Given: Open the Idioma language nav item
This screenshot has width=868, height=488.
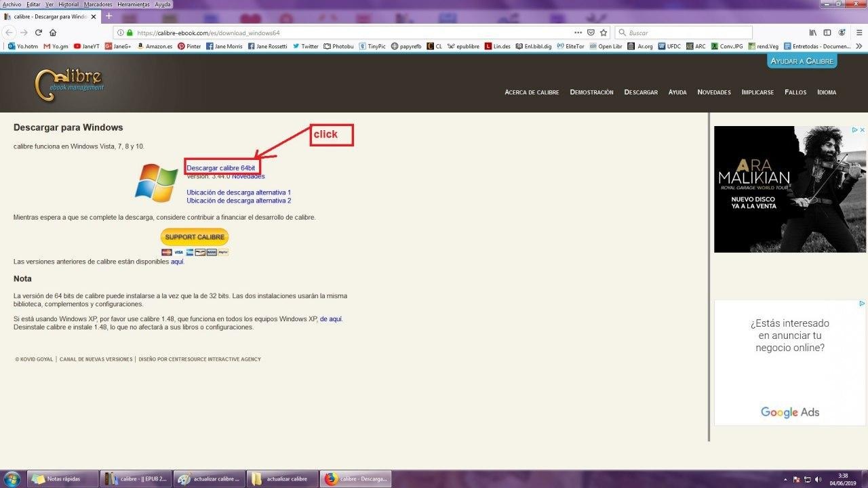Looking at the screenshot, I should click(827, 92).
